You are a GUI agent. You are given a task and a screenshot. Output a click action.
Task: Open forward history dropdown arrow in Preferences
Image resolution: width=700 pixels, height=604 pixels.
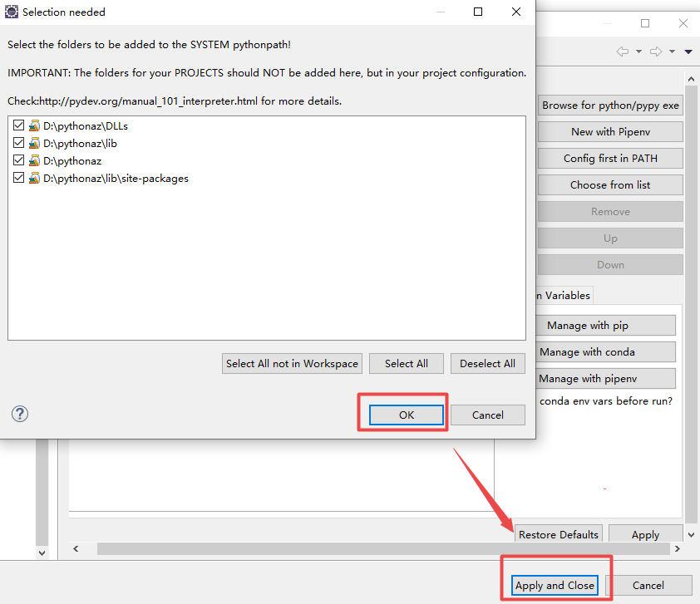(672, 52)
